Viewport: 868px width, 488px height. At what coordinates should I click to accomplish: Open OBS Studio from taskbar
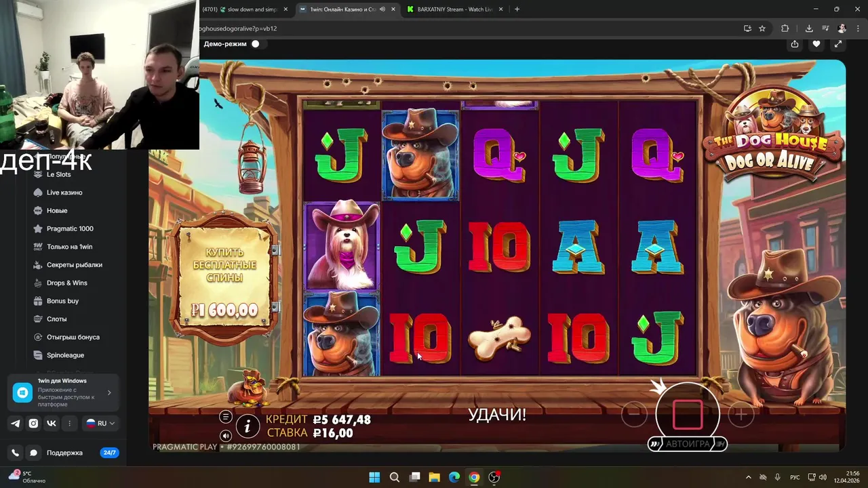point(494,477)
